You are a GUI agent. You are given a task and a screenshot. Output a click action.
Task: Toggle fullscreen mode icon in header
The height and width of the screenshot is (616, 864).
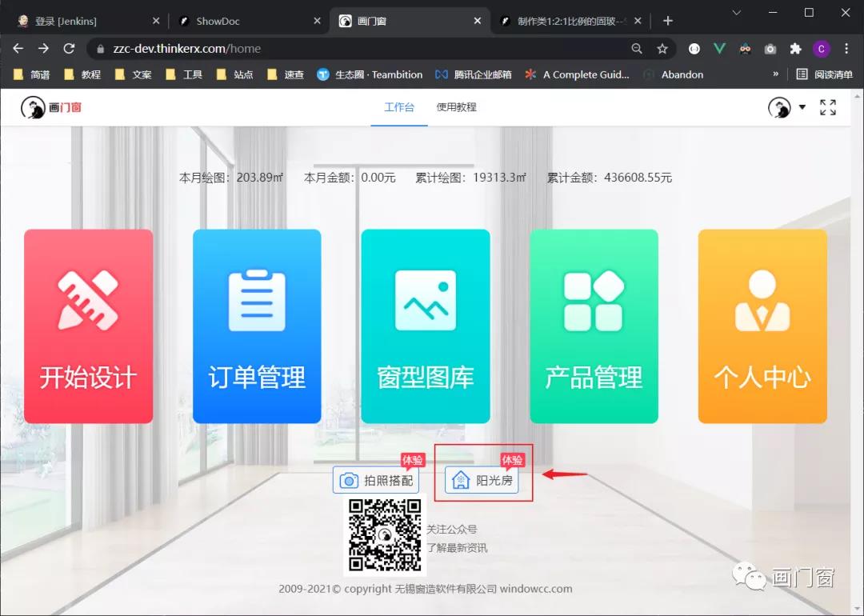[828, 107]
